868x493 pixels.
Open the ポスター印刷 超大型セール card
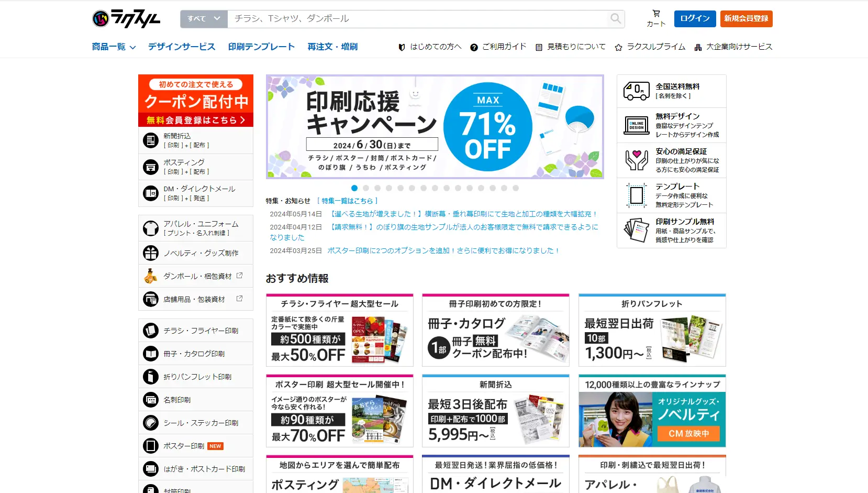[340, 411]
